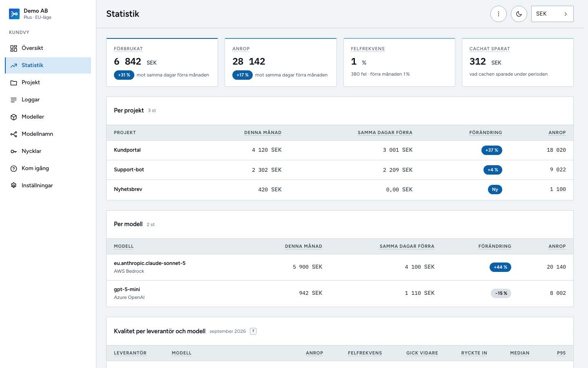The height and width of the screenshot is (368, 588).
Task: Click the Loggar lines icon
Action: [x=14, y=100]
